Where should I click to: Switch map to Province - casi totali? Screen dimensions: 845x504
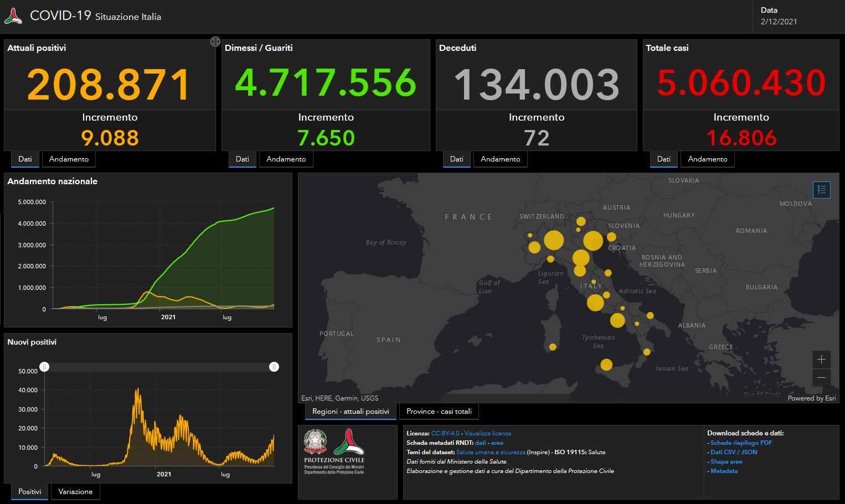point(439,412)
